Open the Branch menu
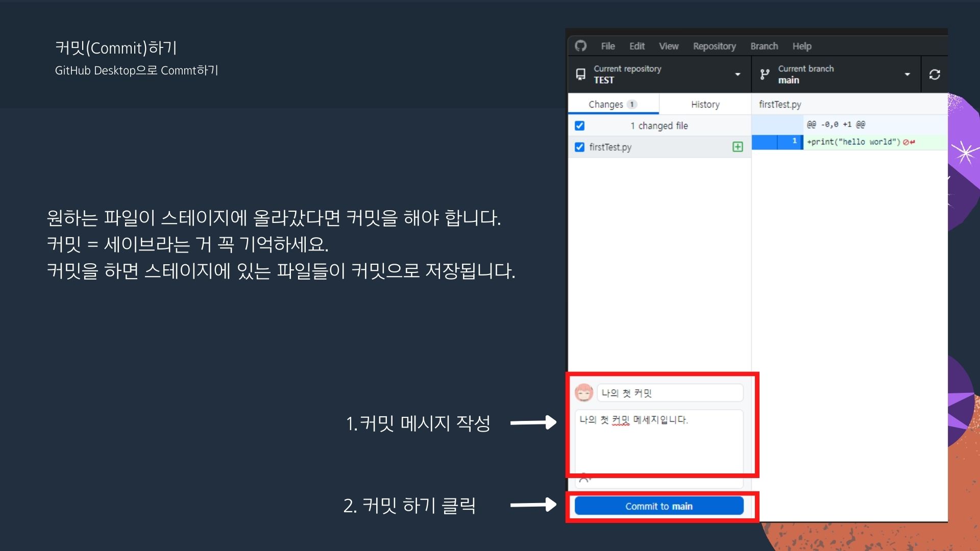The height and width of the screenshot is (551, 980). pos(764,46)
